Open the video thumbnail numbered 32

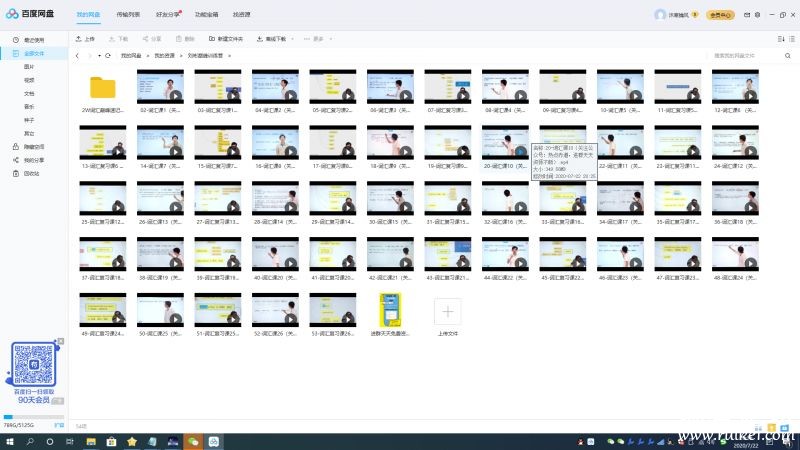pyautogui.click(x=505, y=198)
